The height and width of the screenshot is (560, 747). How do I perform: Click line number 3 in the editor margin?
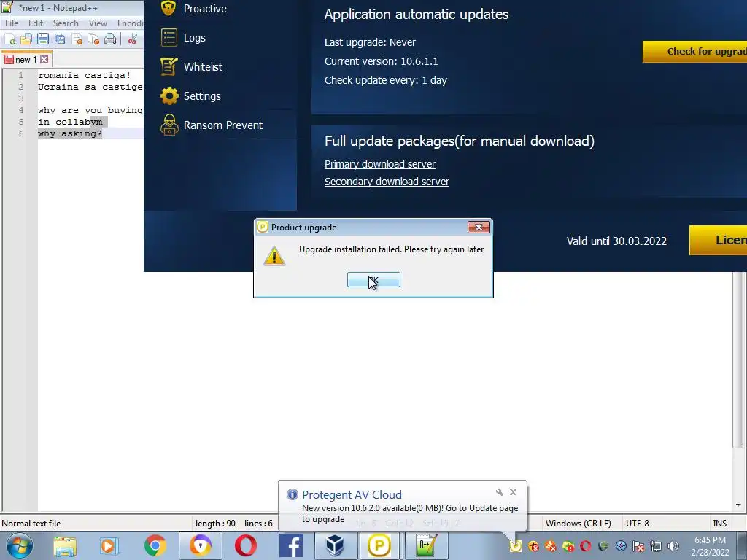[x=21, y=98]
